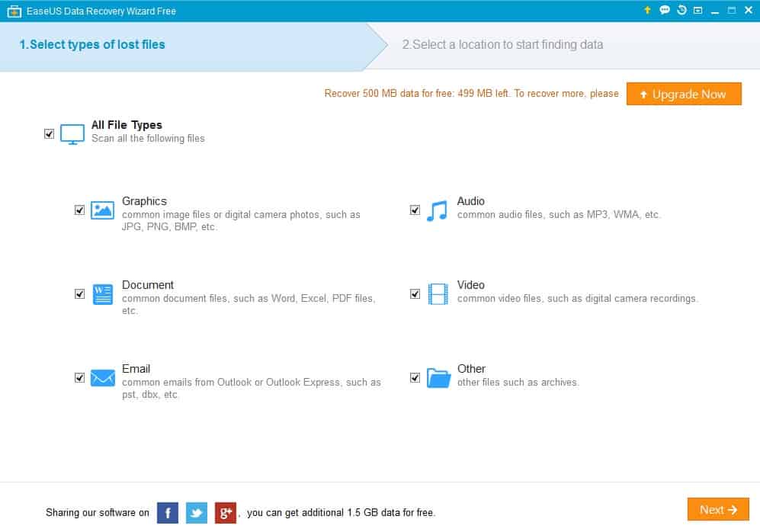
Task: Click the EaseUS app logo icon
Action: 14,11
